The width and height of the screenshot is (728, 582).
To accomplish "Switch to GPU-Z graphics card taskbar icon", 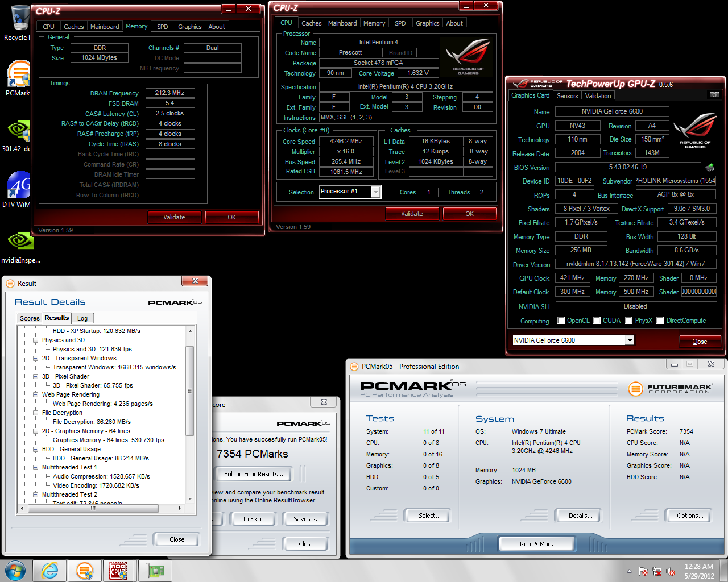I will point(156,571).
